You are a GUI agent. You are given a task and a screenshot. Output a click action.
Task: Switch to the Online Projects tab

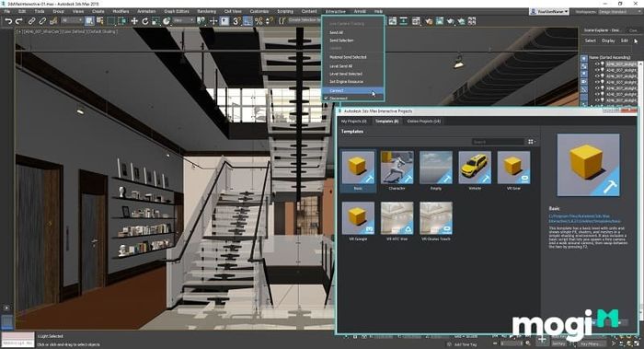(424, 122)
